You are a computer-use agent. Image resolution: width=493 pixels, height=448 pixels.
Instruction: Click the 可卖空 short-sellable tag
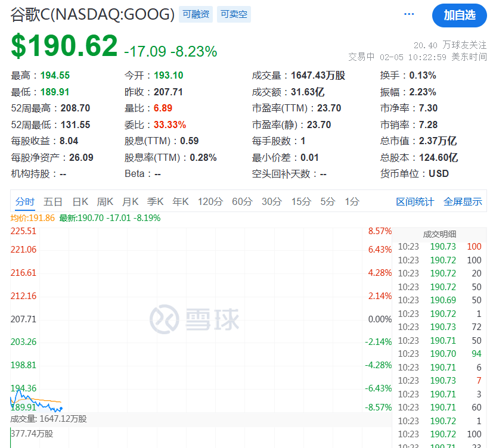point(233,14)
